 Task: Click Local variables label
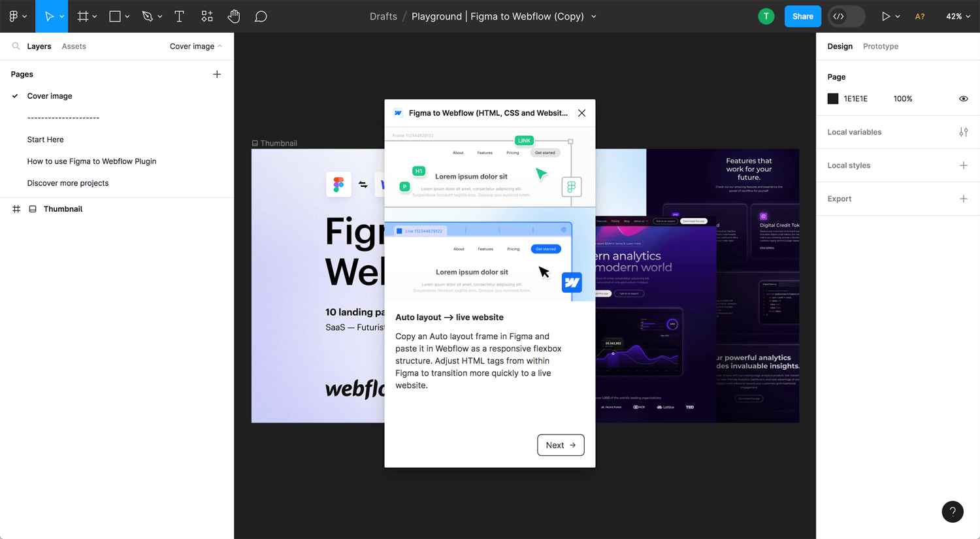(855, 132)
